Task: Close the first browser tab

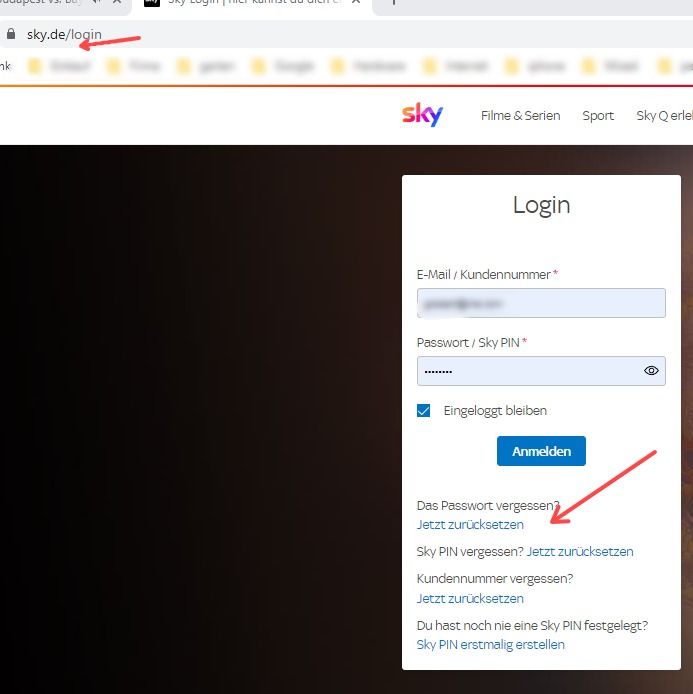Action: (x=117, y=2)
